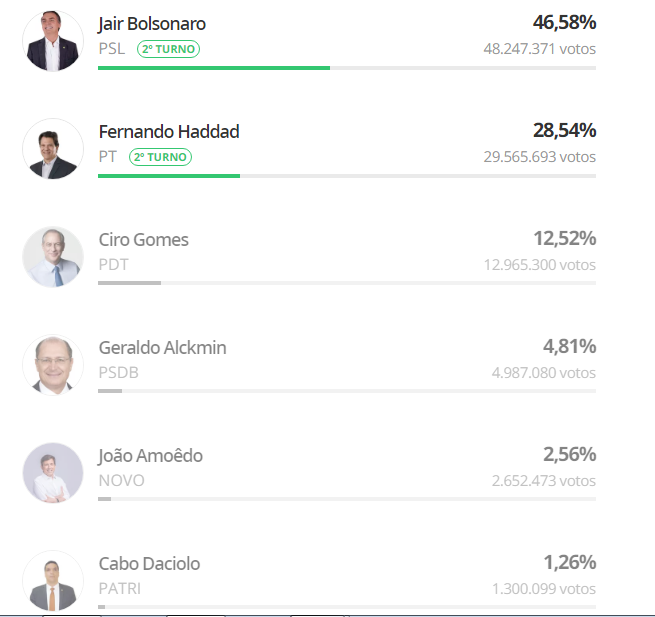Click the 46,58% percentage figure
This screenshot has height=617, width=655.
(564, 23)
